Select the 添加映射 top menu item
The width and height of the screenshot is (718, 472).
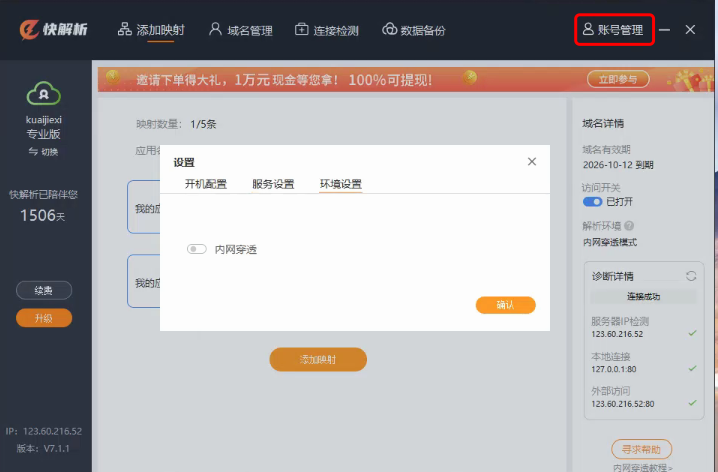pos(151,30)
